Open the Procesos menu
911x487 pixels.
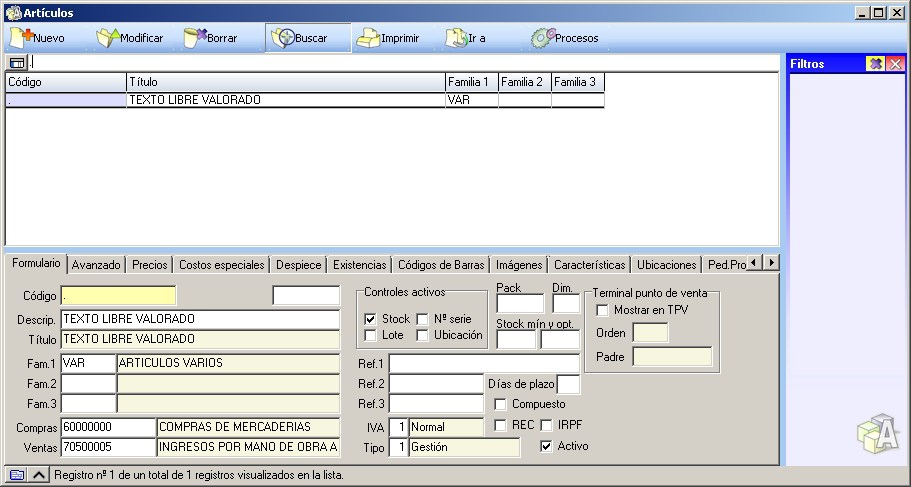point(565,38)
